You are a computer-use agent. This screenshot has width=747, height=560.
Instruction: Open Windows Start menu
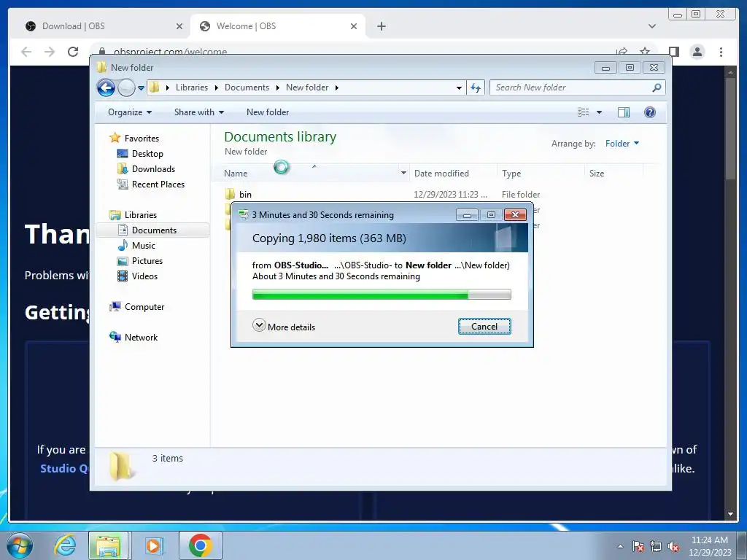(19, 545)
